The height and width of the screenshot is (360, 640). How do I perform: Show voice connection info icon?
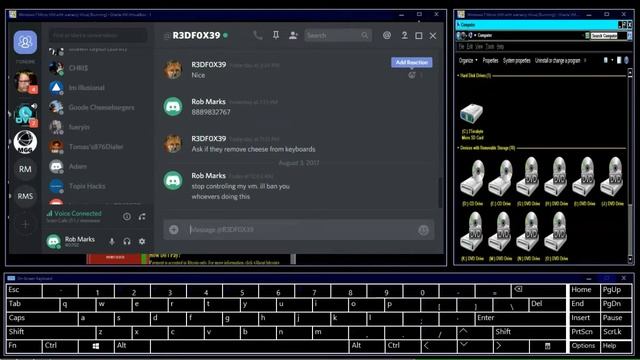(x=127, y=217)
